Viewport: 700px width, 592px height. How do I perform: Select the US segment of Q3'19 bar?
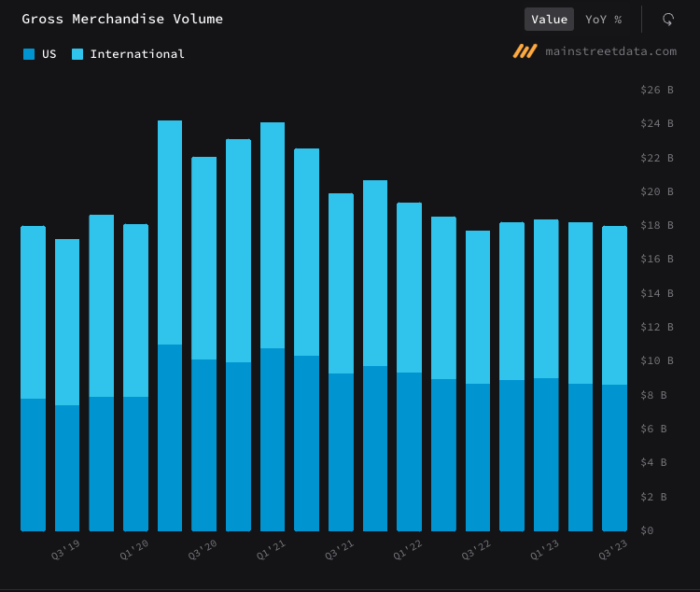[x=67, y=467]
